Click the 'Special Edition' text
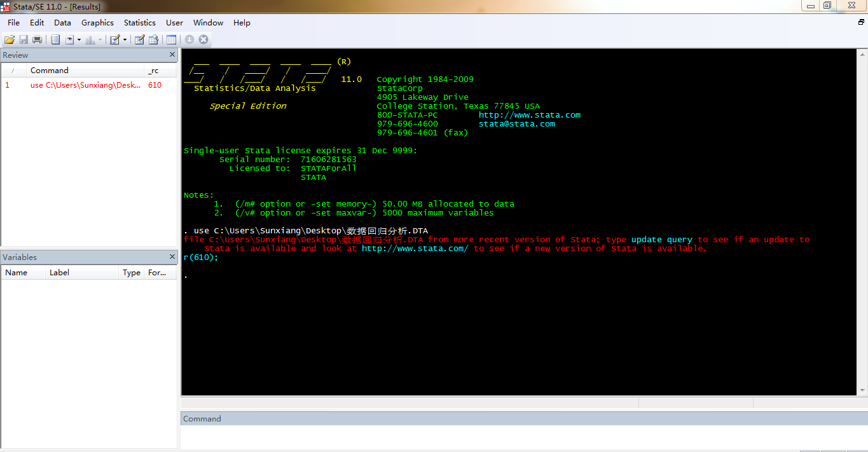Screen dimensions: 868x452 pos(248,106)
